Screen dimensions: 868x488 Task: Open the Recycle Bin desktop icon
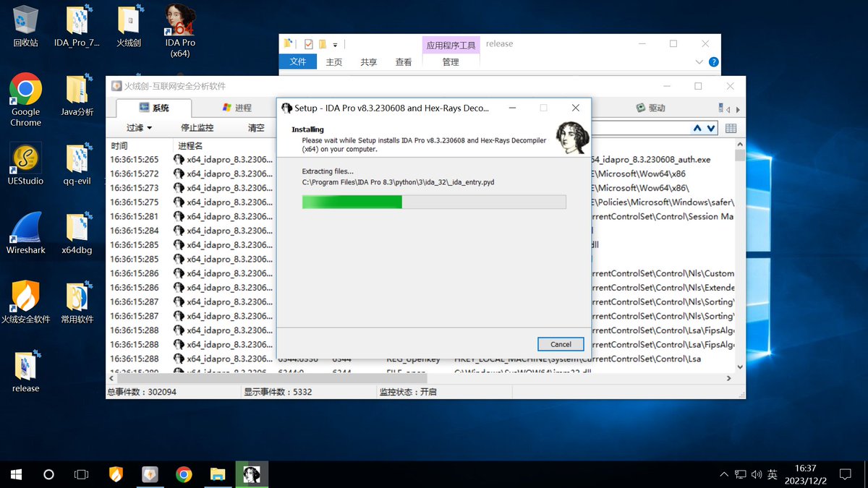coord(25,27)
